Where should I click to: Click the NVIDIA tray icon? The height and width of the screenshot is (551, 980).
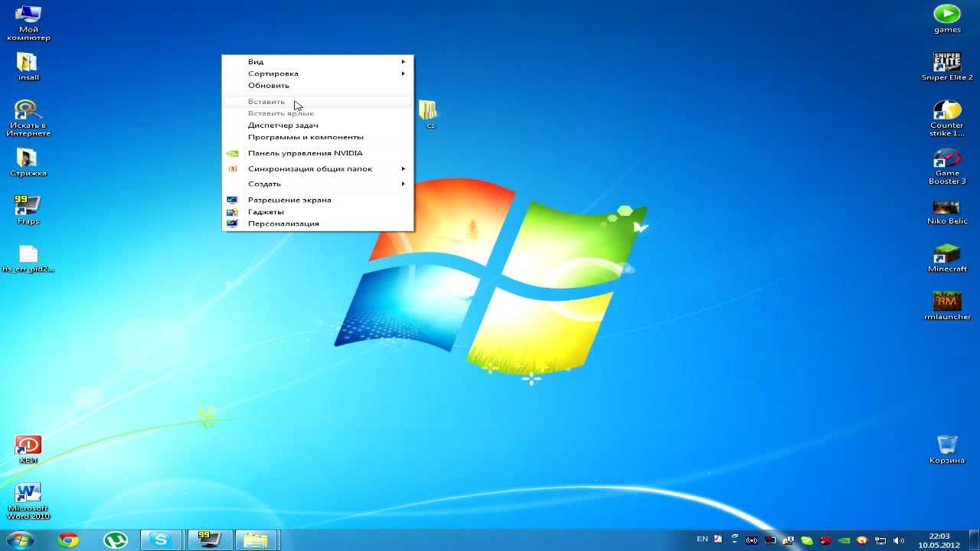click(844, 540)
